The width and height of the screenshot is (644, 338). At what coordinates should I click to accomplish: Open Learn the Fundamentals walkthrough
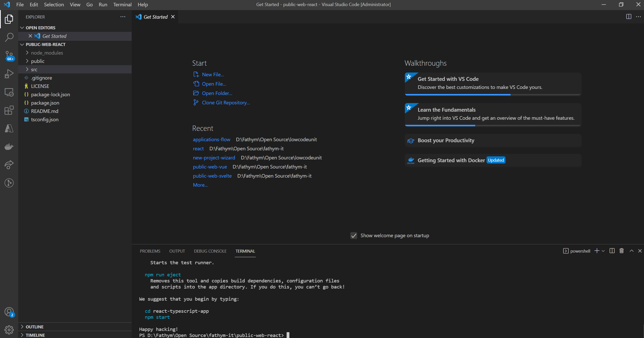(x=493, y=114)
